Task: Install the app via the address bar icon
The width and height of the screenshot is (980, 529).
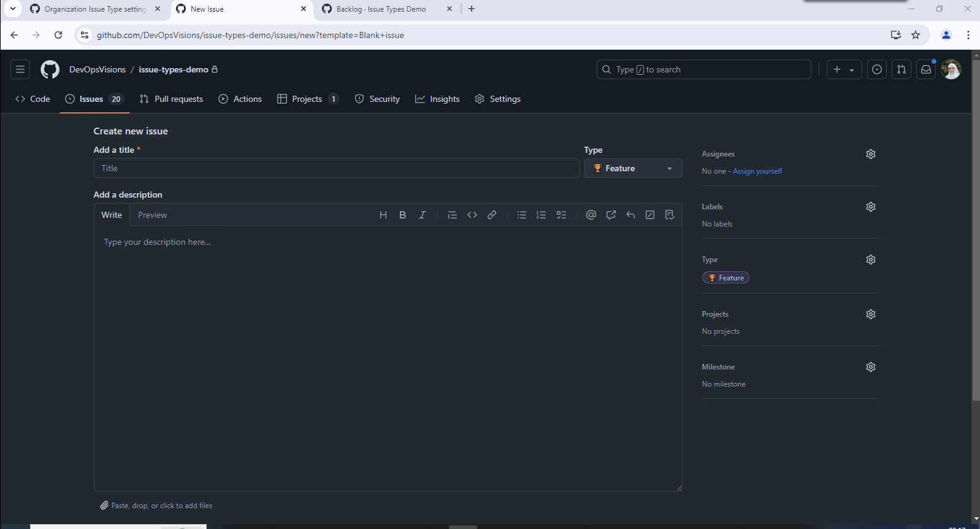Action: click(x=896, y=35)
